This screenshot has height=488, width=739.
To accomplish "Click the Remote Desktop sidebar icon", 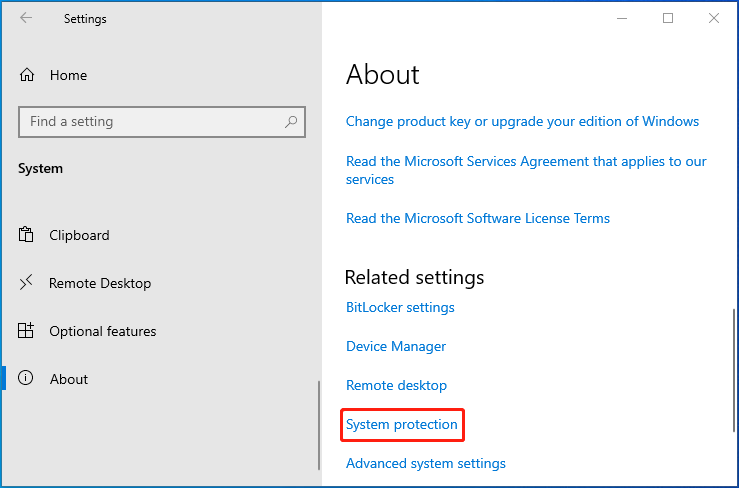I will coord(26,282).
